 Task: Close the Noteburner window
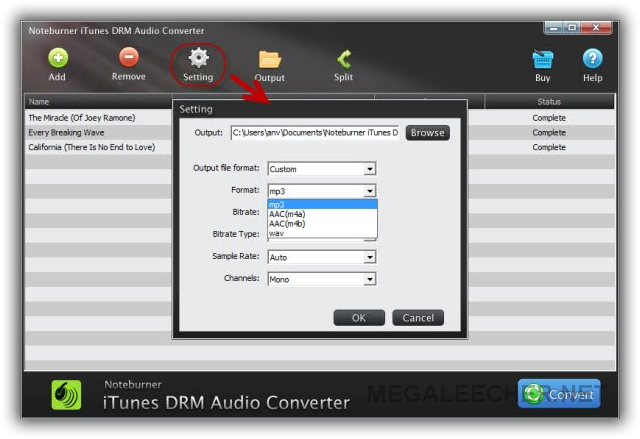pos(596,28)
